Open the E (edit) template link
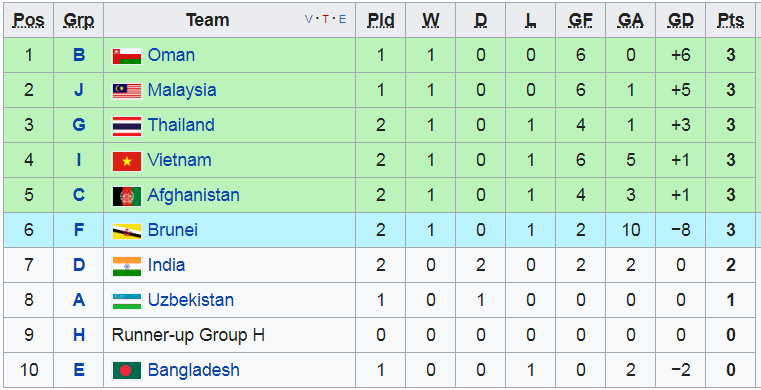Viewport: 761px width, 390px height. click(343, 19)
